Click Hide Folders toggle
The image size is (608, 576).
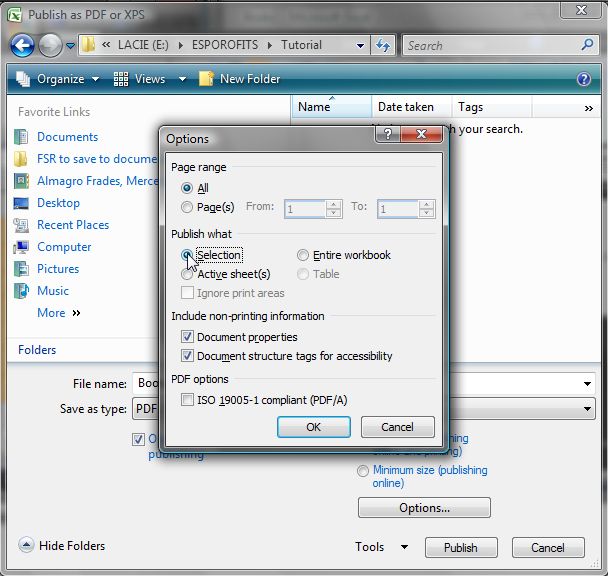coord(62,546)
